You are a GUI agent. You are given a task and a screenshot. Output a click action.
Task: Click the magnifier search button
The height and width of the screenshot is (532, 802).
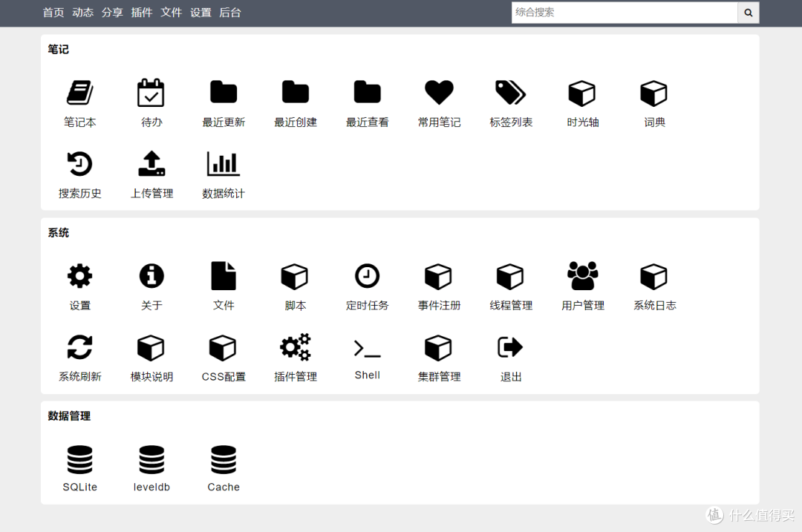pos(749,13)
